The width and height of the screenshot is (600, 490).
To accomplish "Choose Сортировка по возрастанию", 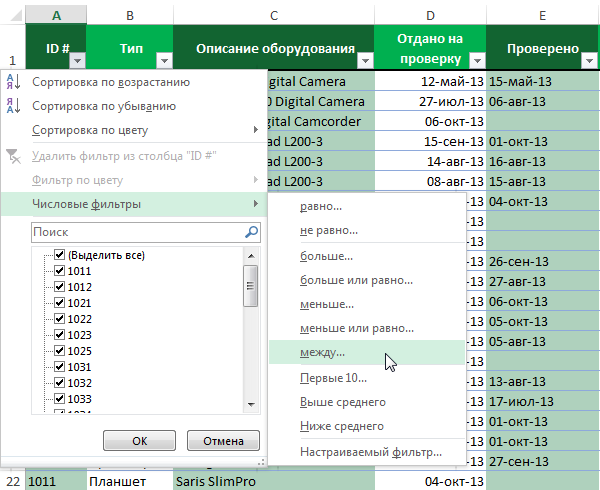I will 134,82.
